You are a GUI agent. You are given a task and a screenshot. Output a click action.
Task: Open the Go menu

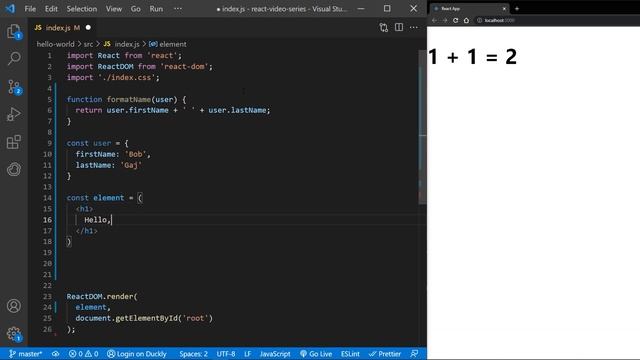[136, 9]
